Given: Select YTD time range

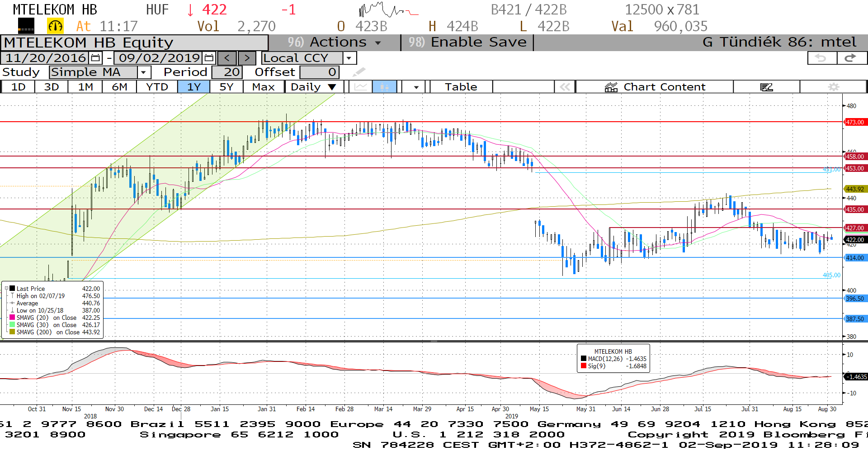Looking at the screenshot, I should click(157, 87).
